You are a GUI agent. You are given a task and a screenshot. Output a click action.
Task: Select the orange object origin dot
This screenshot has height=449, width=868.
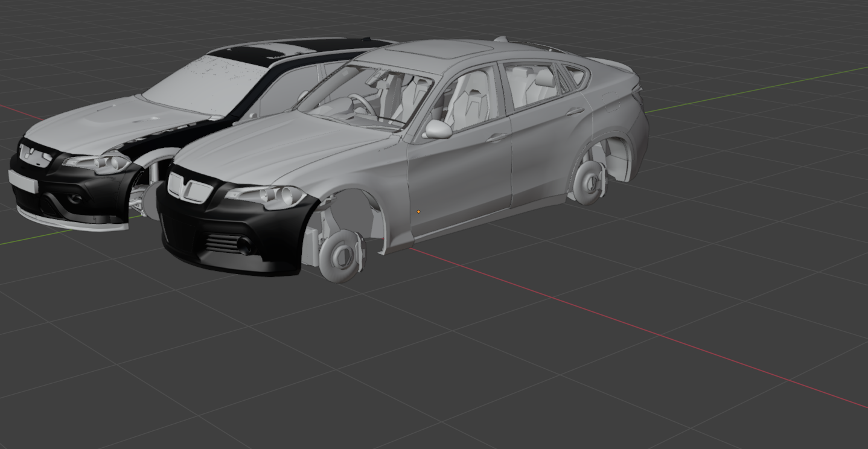[x=418, y=212]
